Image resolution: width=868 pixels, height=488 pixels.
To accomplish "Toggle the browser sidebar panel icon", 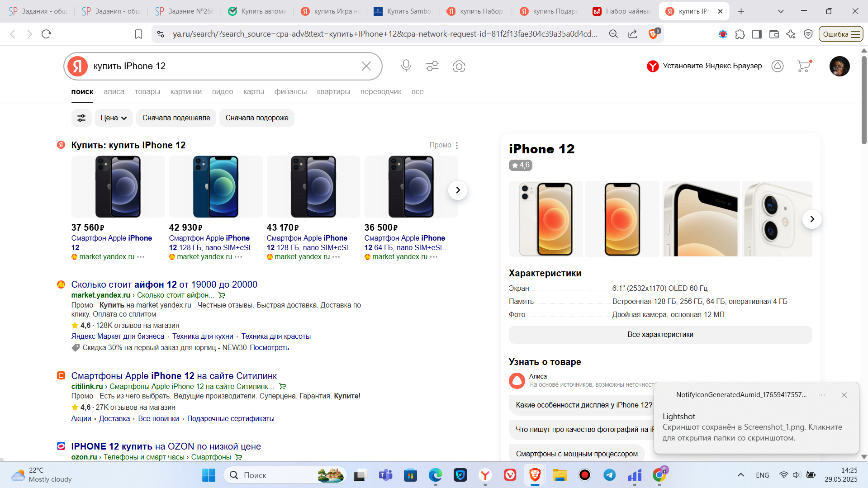I will 757,34.
